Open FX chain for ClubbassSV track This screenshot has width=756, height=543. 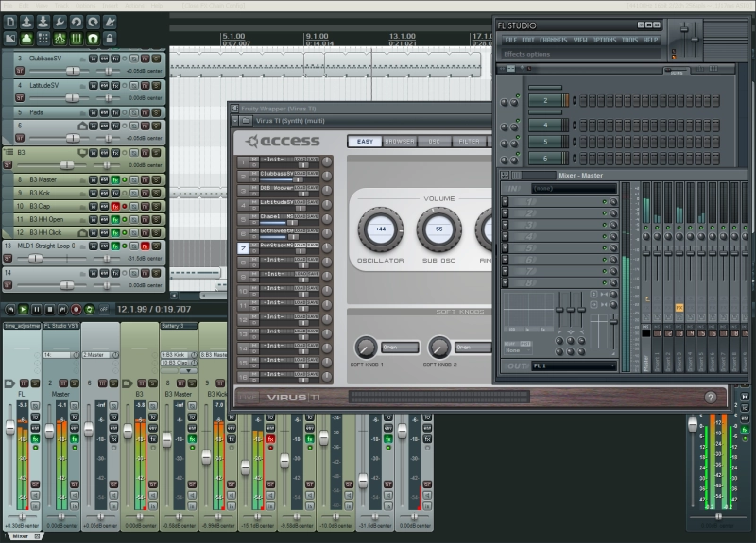[x=115, y=59]
